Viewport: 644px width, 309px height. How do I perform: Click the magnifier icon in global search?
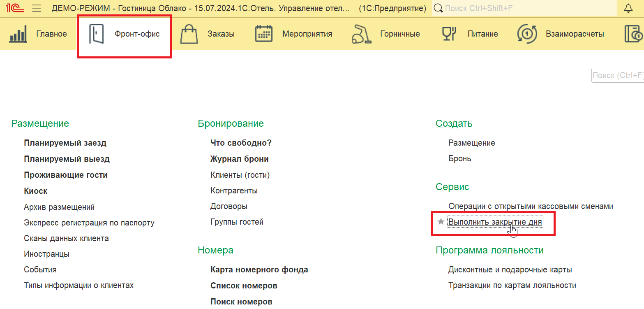(x=439, y=8)
